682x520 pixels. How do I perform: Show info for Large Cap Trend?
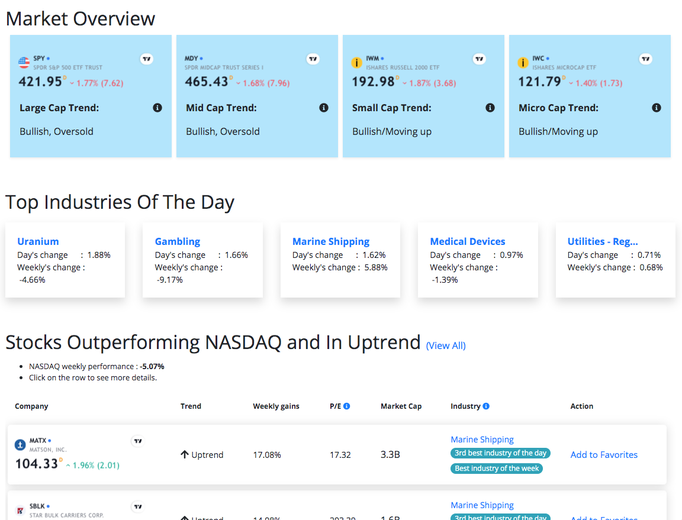pyautogui.click(x=157, y=108)
